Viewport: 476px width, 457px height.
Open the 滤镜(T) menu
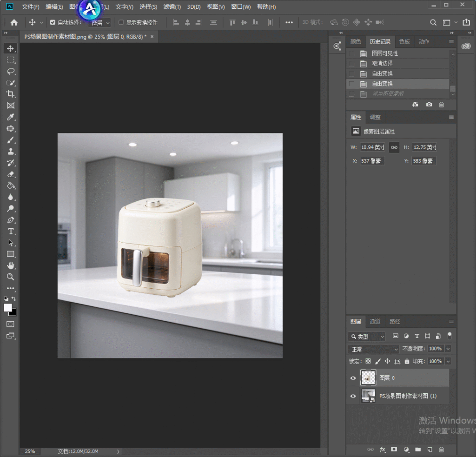click(172, 7)
